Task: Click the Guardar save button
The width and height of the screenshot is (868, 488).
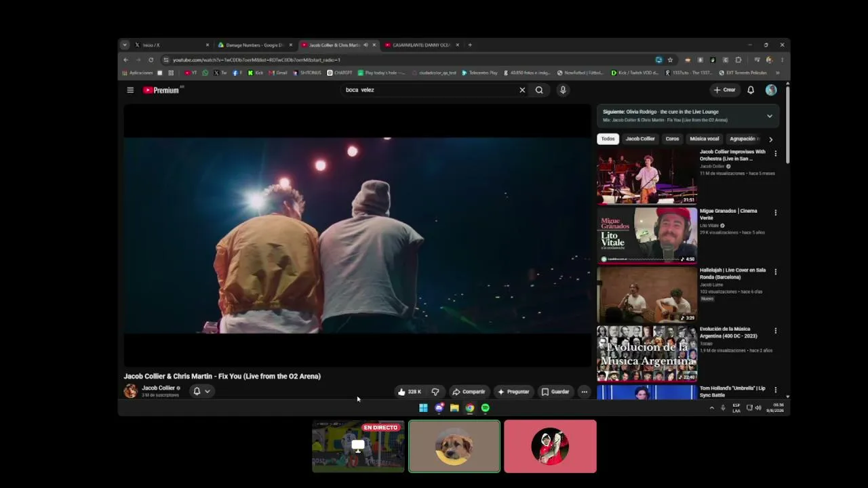Action: tap(555, 392)
